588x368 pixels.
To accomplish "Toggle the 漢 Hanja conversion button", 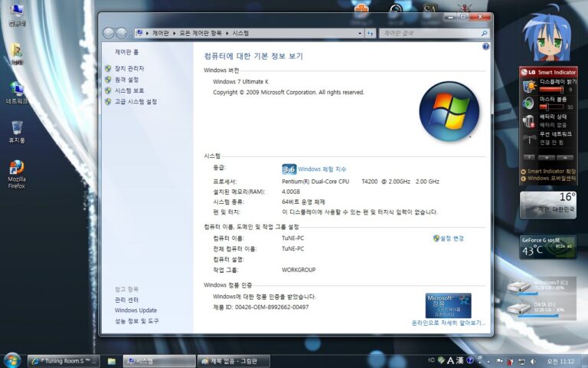I will coord(459,360).
